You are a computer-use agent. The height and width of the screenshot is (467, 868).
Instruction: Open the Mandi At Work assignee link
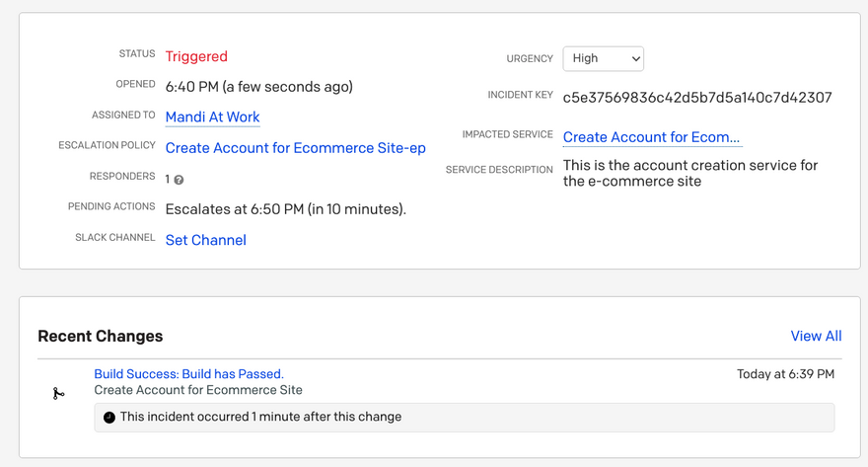pos(212,117)
